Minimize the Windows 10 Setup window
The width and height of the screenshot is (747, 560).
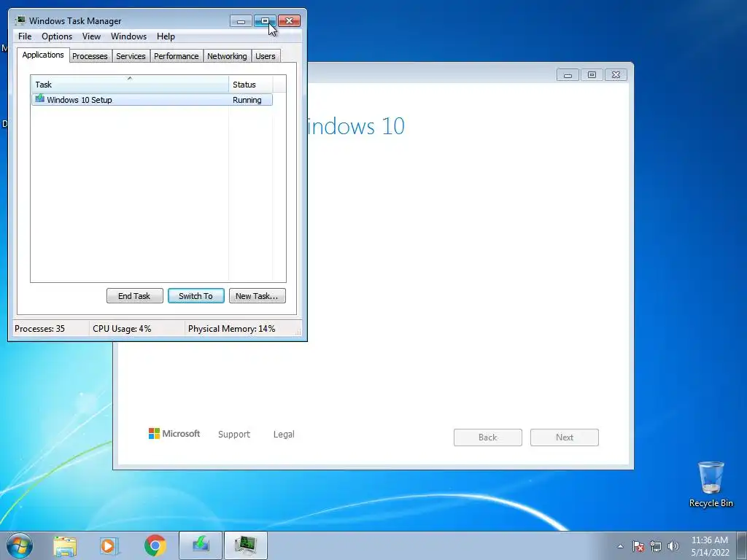[x=568, y=75]
